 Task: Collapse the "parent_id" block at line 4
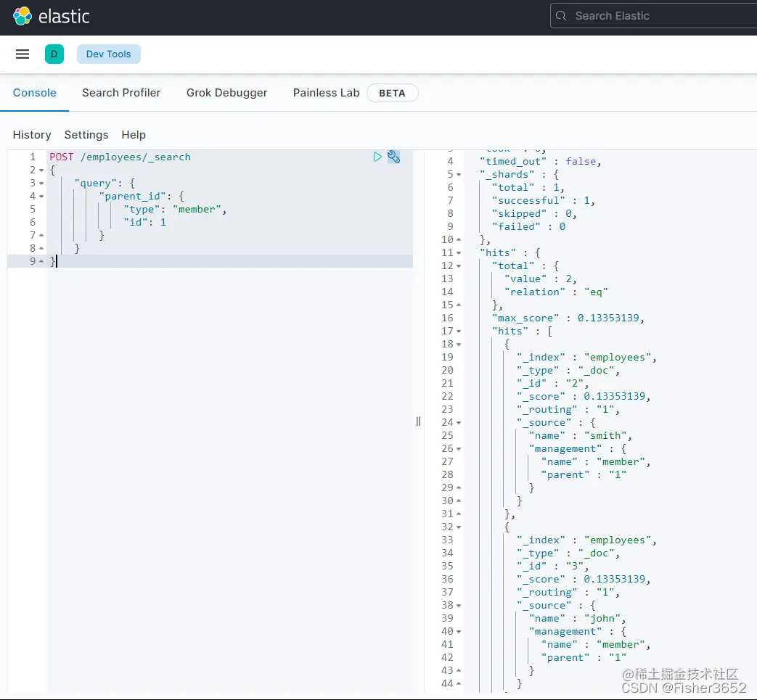[41, 197]
